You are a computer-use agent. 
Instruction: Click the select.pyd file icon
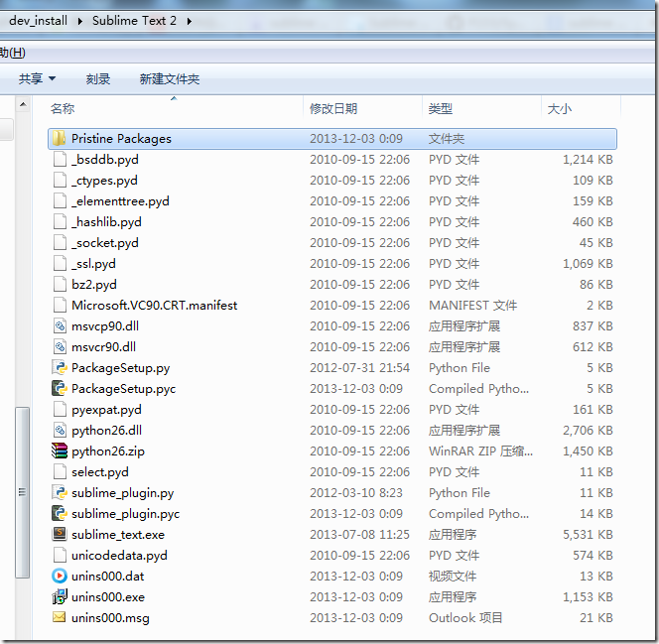click(60, 471)
